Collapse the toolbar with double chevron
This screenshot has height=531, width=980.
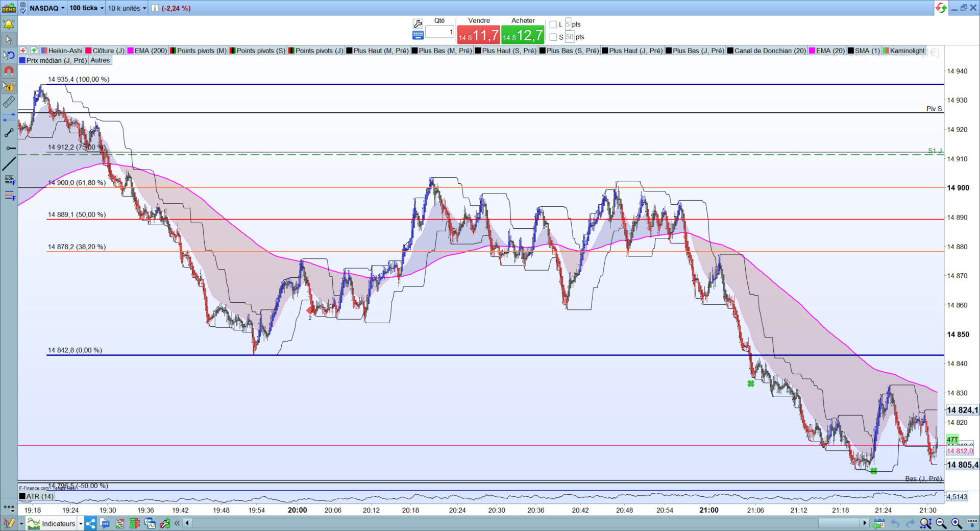(x=177, y=523)
